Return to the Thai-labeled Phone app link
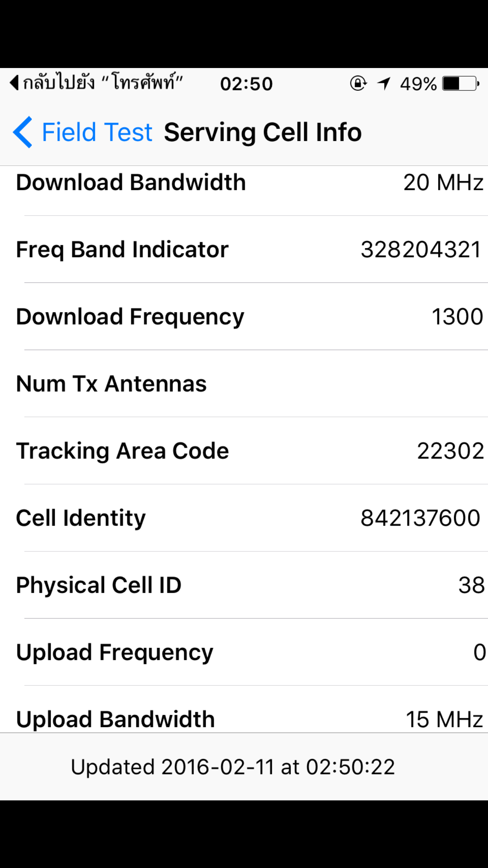 tap(103, 83)
